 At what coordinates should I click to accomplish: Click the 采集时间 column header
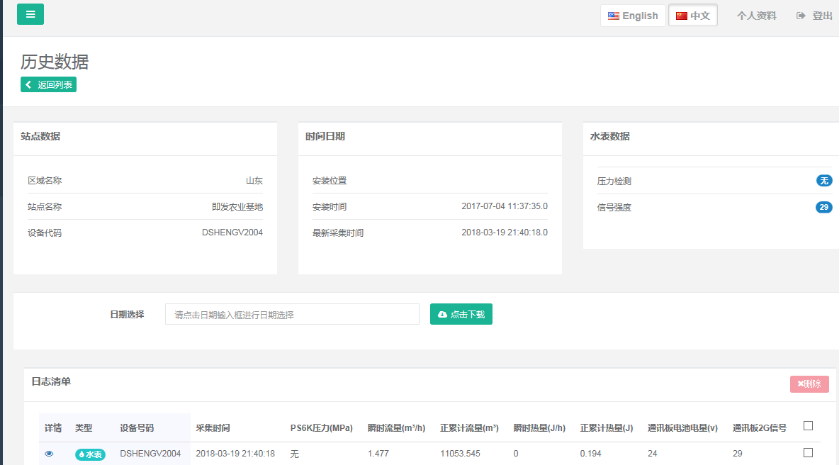213,428
